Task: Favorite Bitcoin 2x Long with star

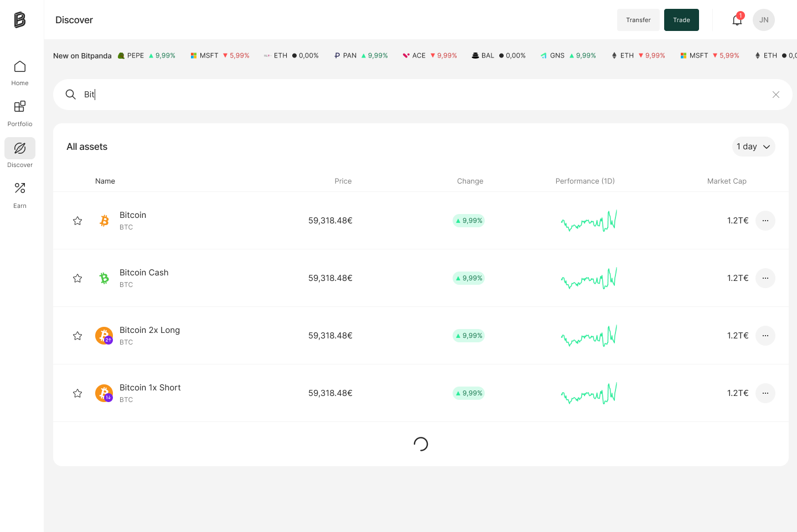Action: click(77, 336)
